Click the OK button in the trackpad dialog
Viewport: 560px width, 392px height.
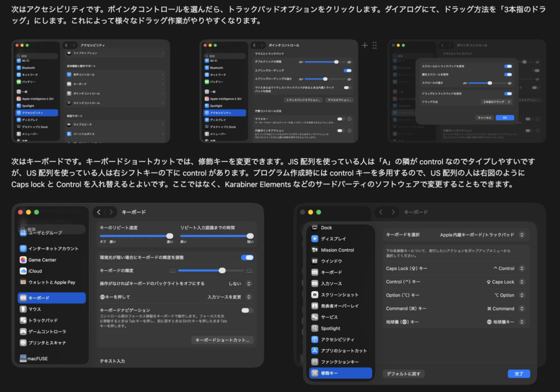point(504,117)
